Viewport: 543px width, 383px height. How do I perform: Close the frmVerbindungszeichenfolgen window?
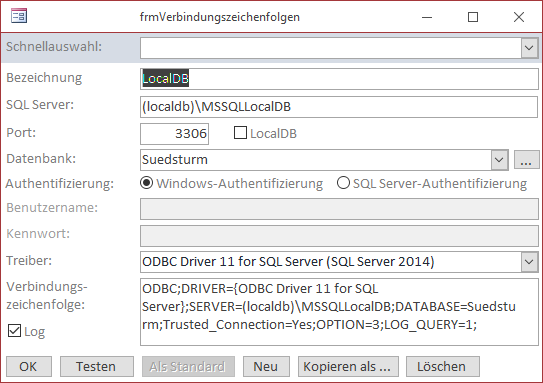pos(519,17)
